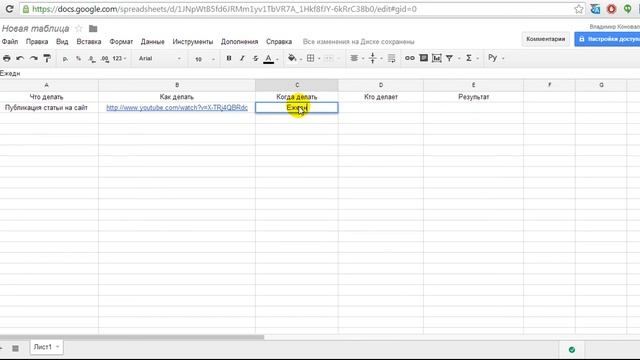
Task: Select the Paint format tool
Action: click(x=47, y=58)
